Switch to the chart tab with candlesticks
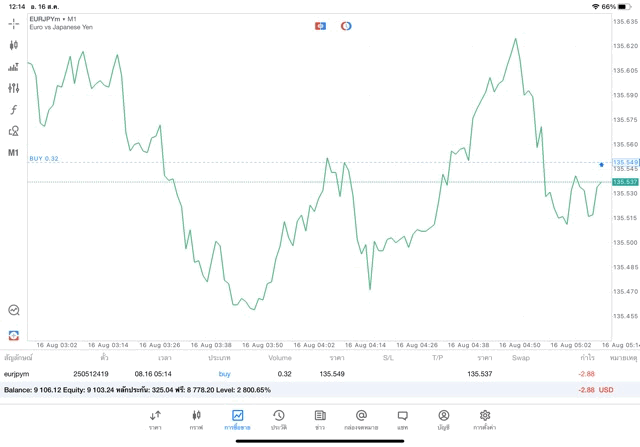 click(x=196, y=420)
